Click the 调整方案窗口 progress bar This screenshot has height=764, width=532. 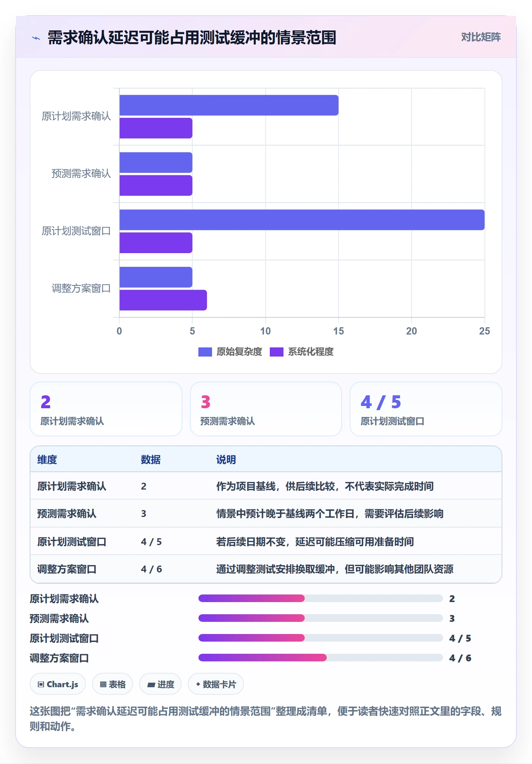pos(321,658)
